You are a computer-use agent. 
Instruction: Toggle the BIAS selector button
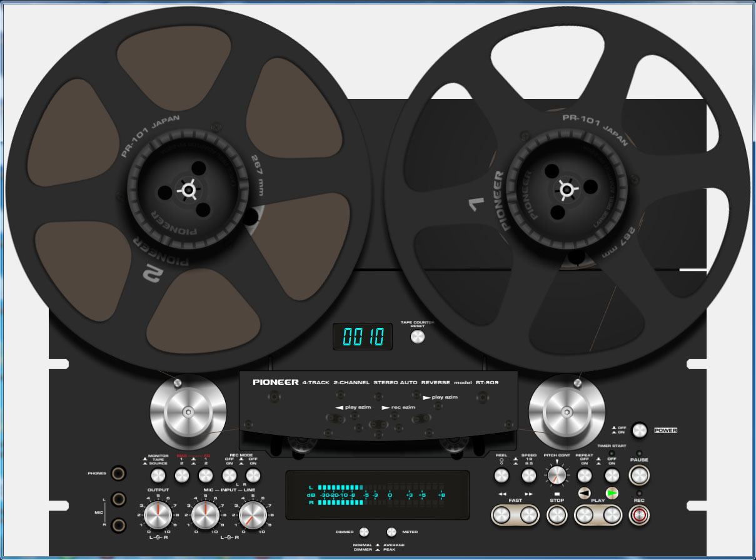(x=182, y=476)
